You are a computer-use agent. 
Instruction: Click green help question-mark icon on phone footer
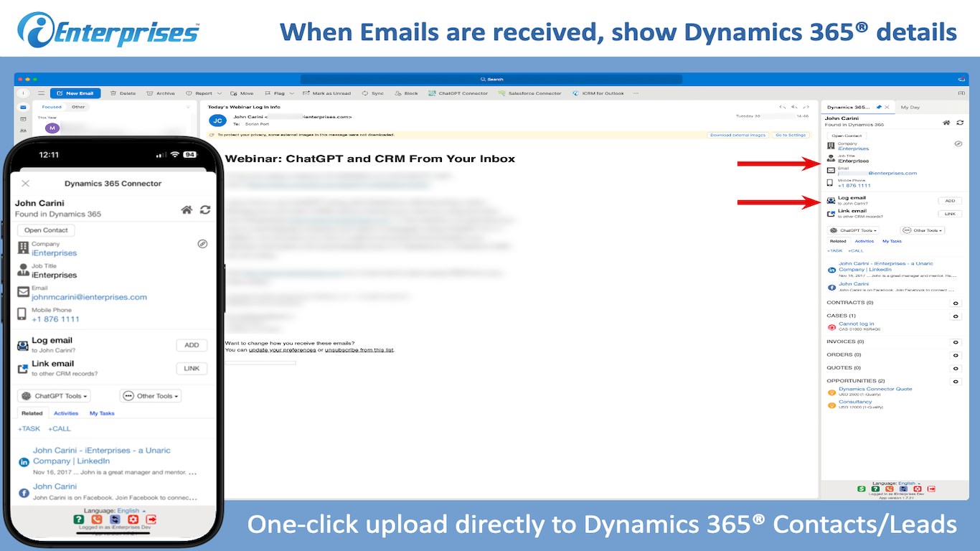click(79, 519)
